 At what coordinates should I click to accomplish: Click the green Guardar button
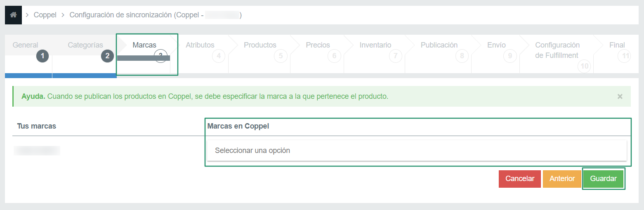point(604,179)
